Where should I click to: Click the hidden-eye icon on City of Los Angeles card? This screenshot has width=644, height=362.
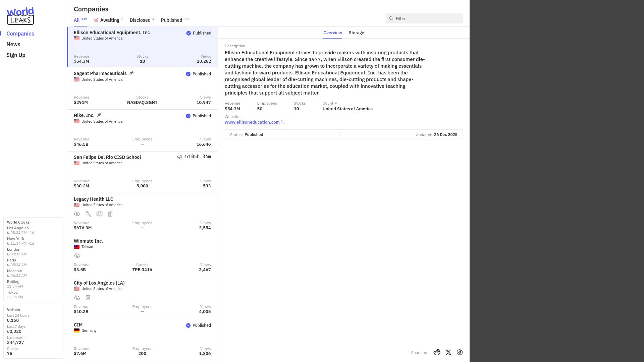(77, 298)
